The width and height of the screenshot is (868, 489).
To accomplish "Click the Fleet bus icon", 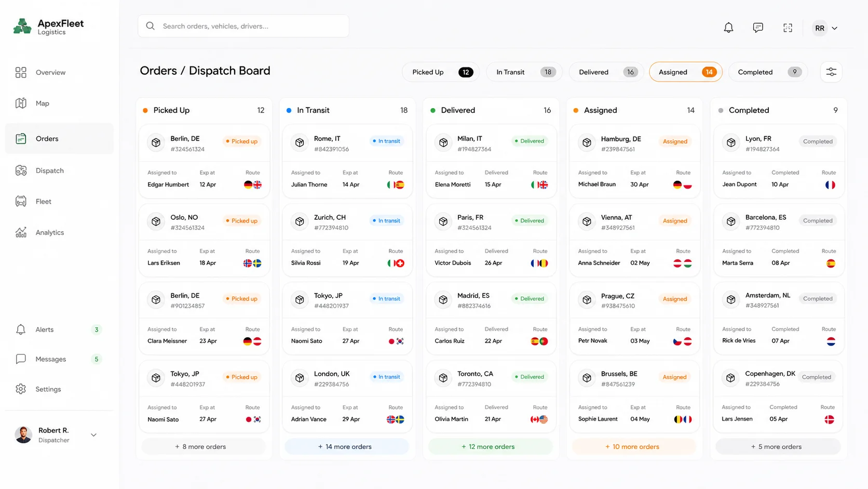I will click(x=21, y=201).
